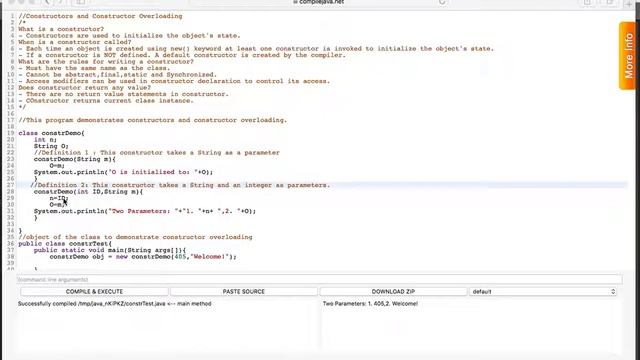This screenshot has height=360, width=640.
Task: Place cursor on 'int n;' line
Action: [45, 140]
